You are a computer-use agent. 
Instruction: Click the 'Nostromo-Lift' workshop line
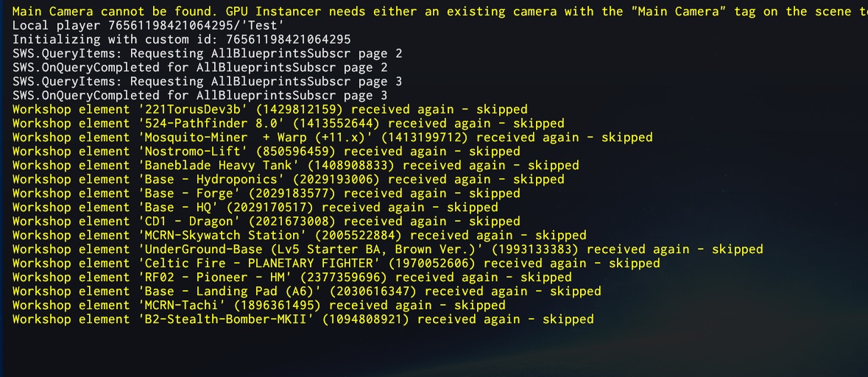coord(266,151)
